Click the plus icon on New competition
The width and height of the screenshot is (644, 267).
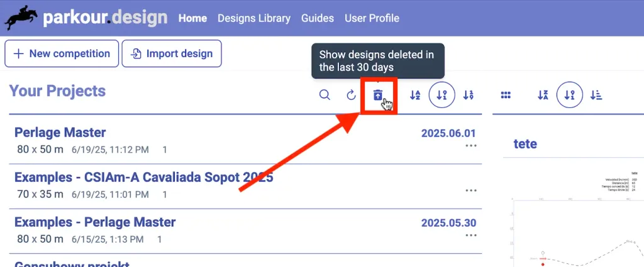(18, 54)
